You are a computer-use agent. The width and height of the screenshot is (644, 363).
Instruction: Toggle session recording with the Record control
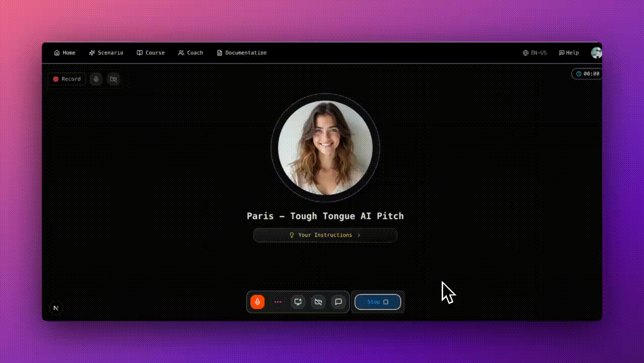click(x=66, y=79)
